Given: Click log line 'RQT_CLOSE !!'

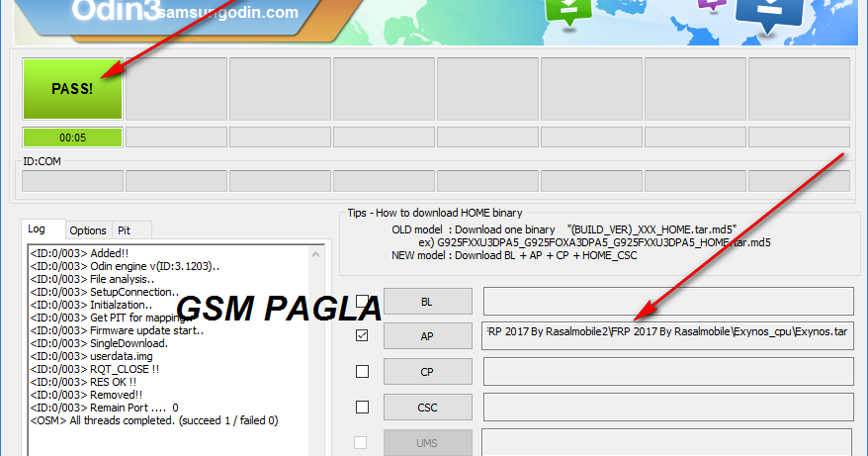Looking at the screenshot, I should coord(95,369).
